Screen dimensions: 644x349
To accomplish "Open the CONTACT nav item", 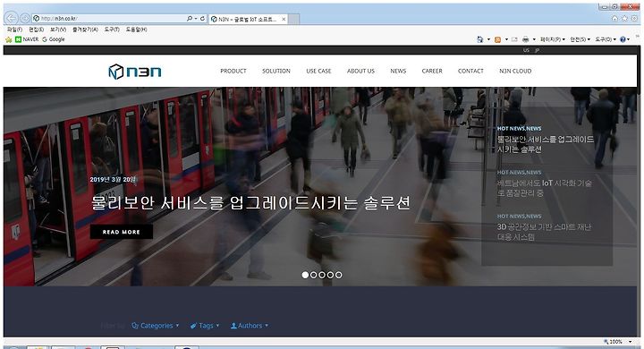I will point(470,71).
